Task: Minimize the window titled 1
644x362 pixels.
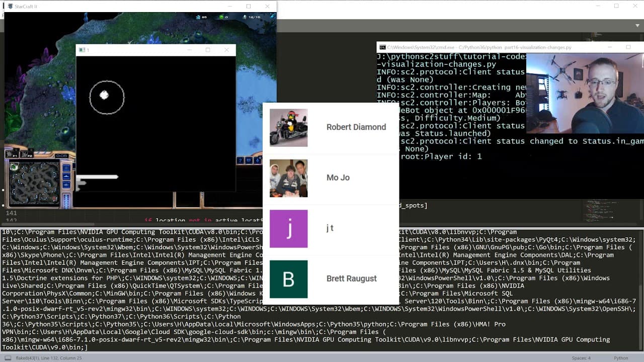Action: coord(190,50)
